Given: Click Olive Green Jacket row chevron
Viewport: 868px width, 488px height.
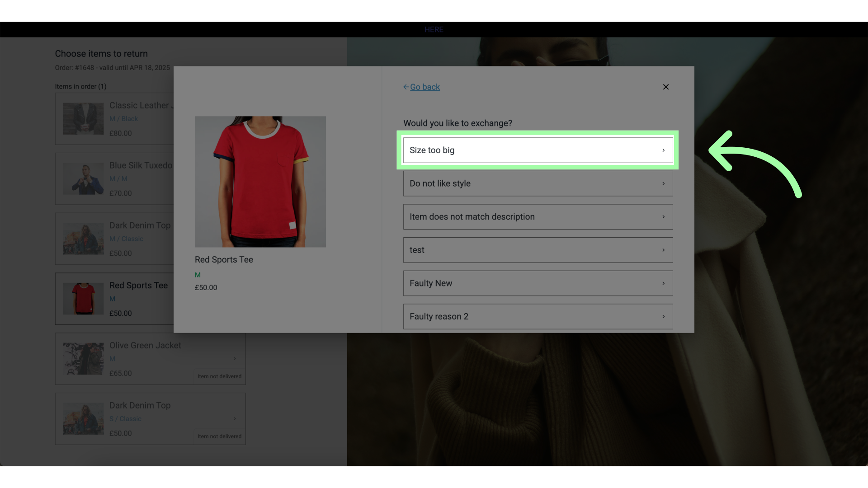Looking at the screenshot, I should (x=235, y=359).
